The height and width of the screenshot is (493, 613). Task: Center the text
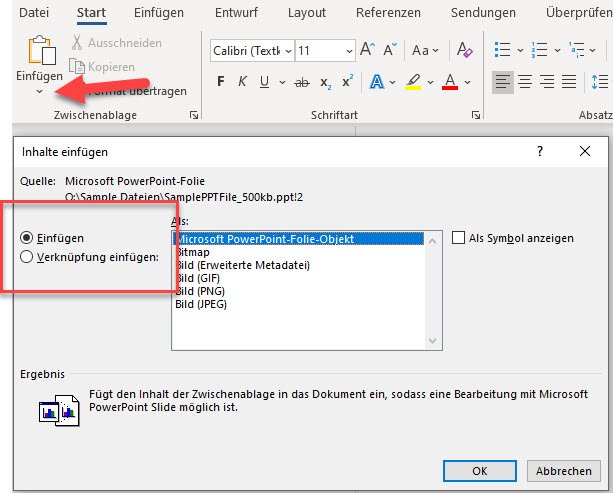(x=525, y=82)
